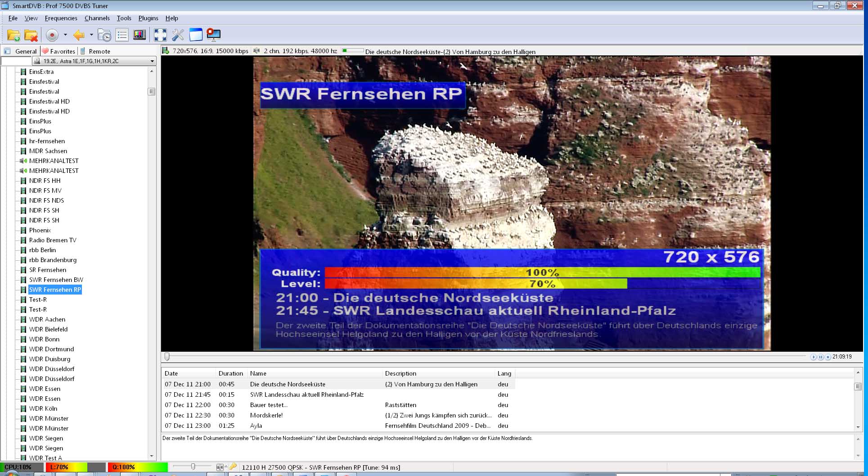Viewport: 868px width, 476px height.
Task: Click the orange back arrow icon
Action: pyautogui.click(x=79, y=35)
